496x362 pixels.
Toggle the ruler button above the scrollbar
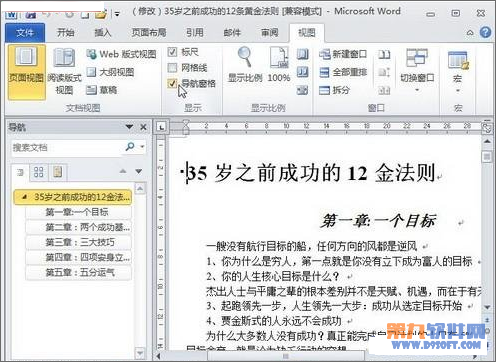click(x=487, y=128)
